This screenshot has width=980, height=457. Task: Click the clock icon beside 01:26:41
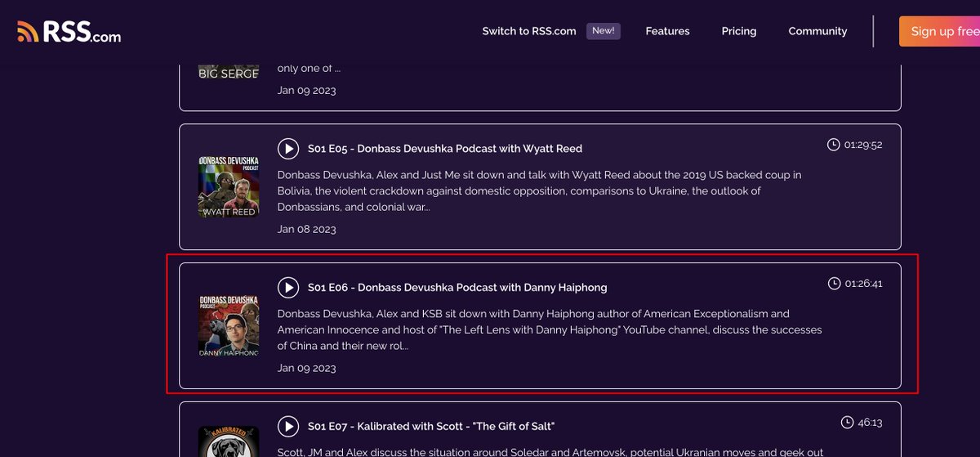tap(834, 284)
